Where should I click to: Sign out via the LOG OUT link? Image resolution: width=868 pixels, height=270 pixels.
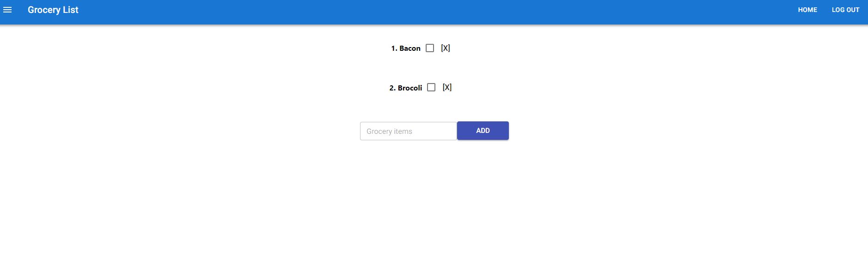coord(845,10)
